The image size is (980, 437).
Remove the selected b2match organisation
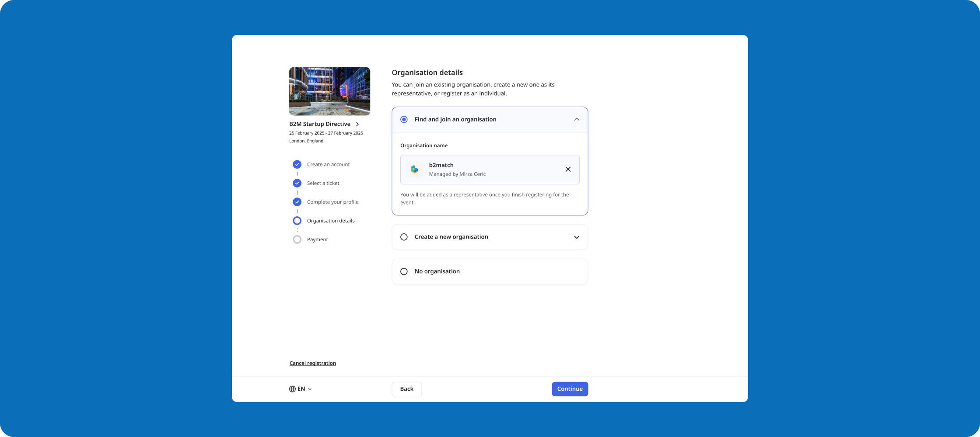[568, 170]
